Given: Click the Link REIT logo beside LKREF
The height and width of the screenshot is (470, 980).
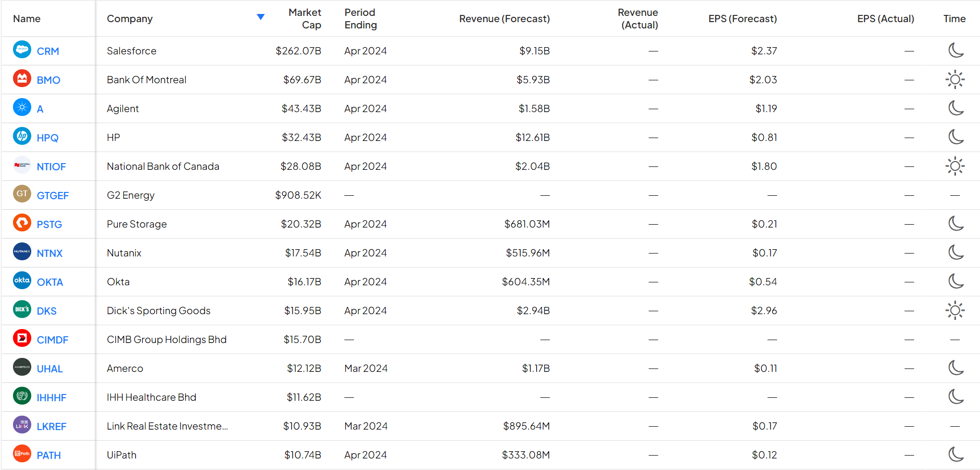Looking at the screenshot, I should coord(22,425).
